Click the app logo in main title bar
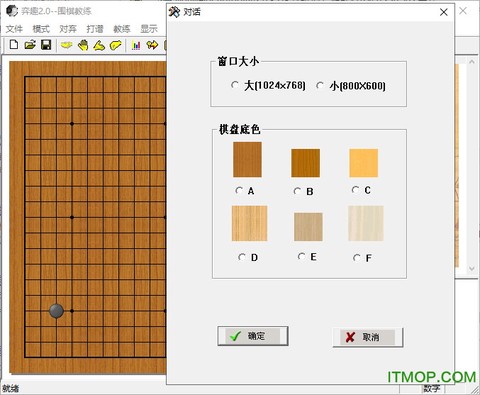Viewport: 480px width, 395px height. click(x=12, y=11)
